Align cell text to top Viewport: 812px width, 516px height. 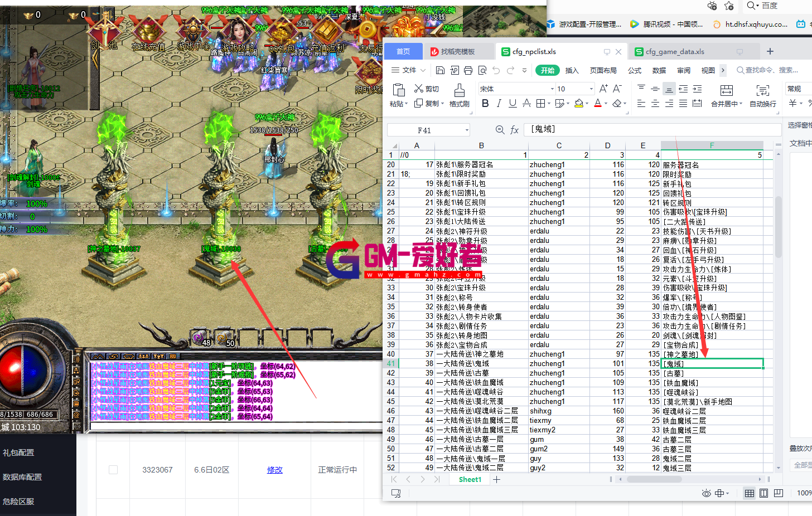click(641, 89)
